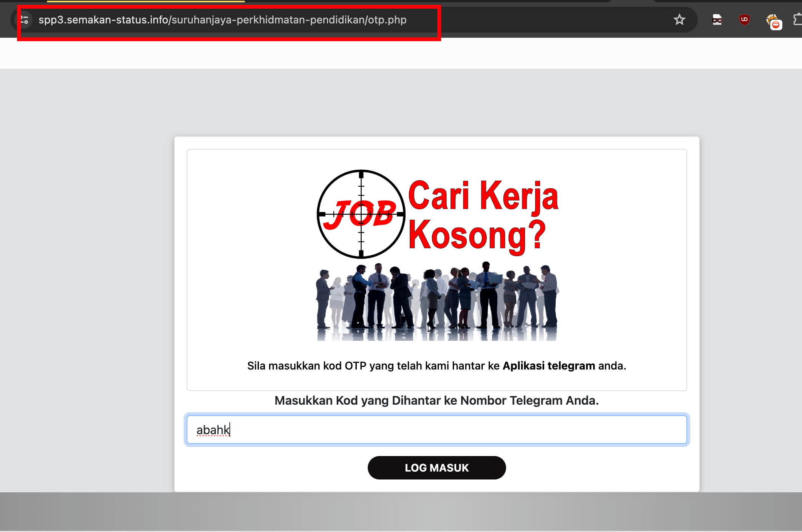
Task: Click the gray footer band below card
Action: coord(401,512)
